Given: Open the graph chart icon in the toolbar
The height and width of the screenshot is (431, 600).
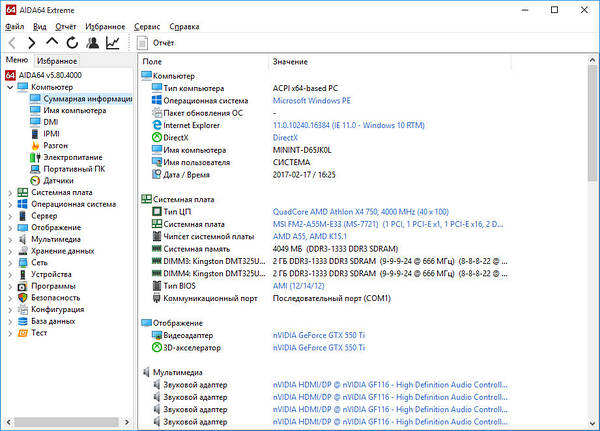Looking at the screenshot, I should pyautogui.click(x=113, y=43).
